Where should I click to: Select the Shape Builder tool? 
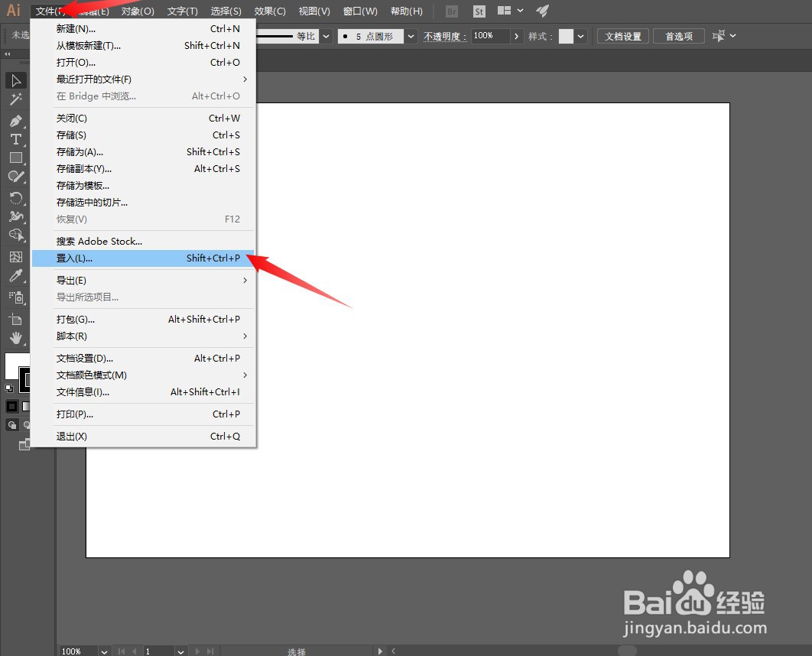point(16,235)
